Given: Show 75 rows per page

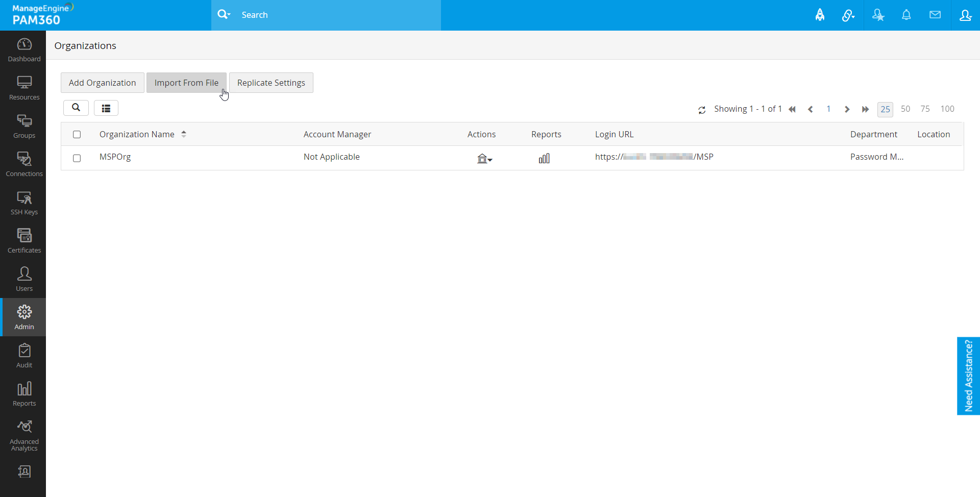Looking at the screenshot, I should [925, 109].
